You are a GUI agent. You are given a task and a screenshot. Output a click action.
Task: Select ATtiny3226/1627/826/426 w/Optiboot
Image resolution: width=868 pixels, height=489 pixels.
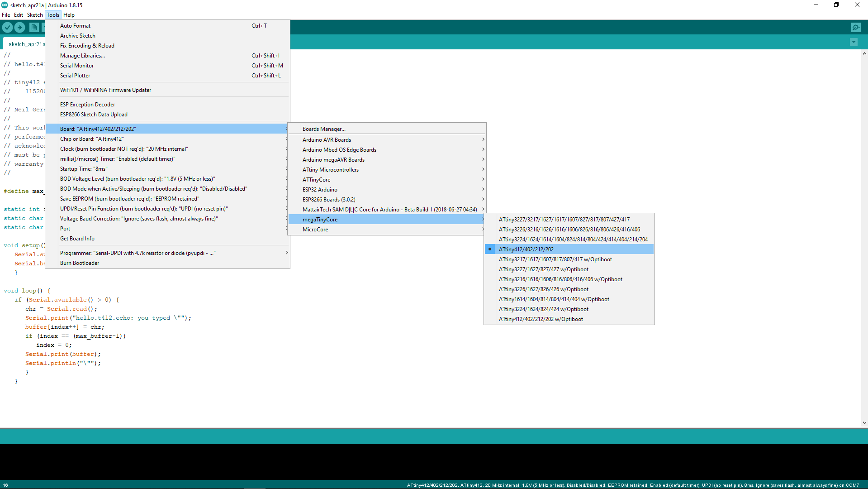tap(569, 289)
